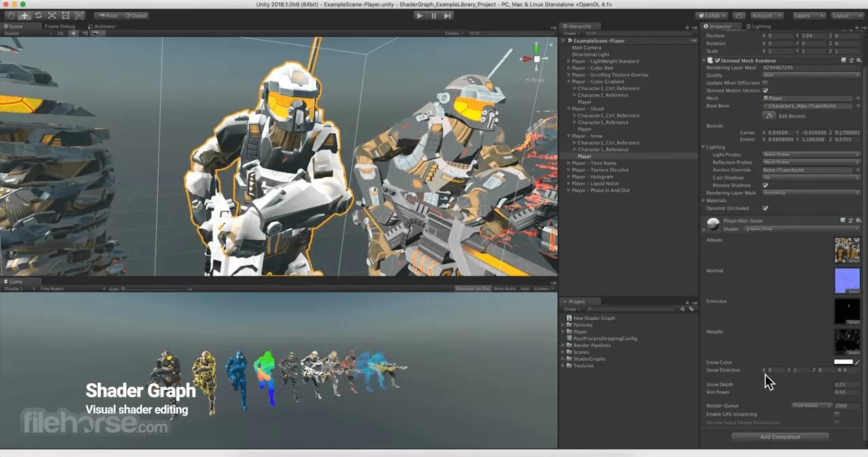Select the Rotate tool in toolbar

point(38,16)
